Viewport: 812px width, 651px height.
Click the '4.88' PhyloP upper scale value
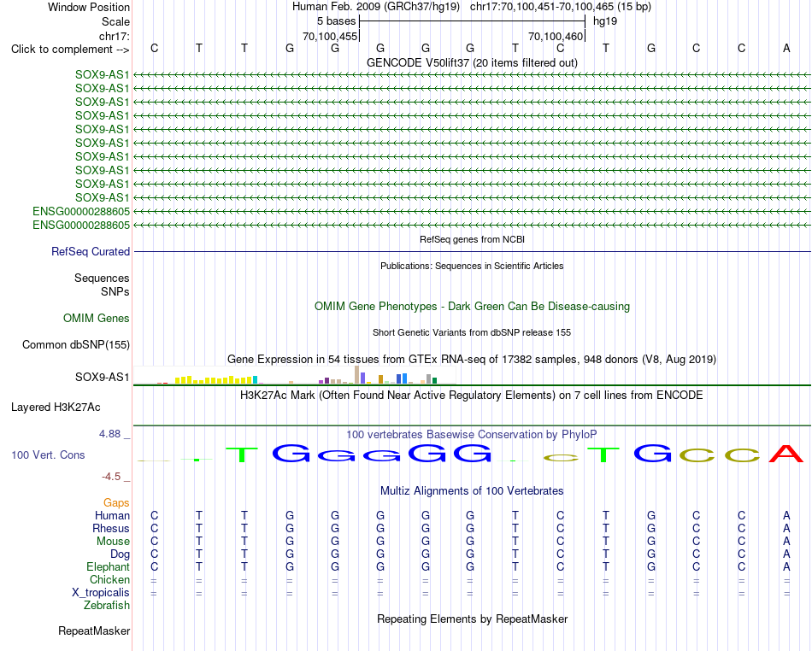[109, 434]
